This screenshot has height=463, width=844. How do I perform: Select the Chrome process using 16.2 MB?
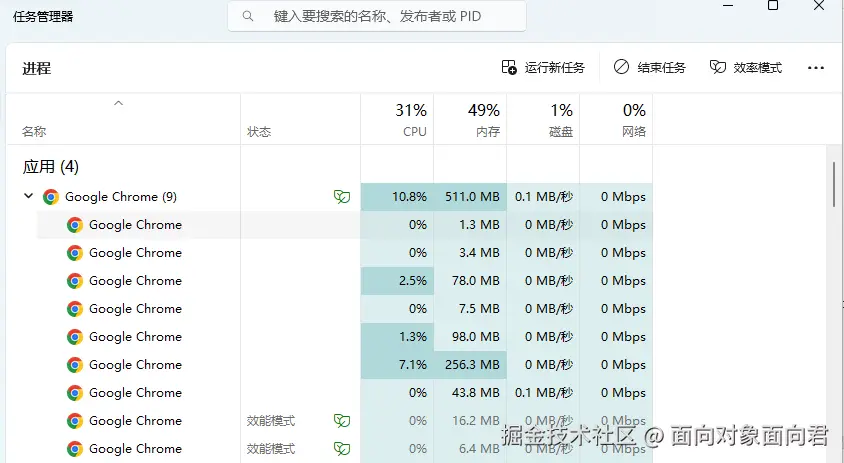click(344, 420)
